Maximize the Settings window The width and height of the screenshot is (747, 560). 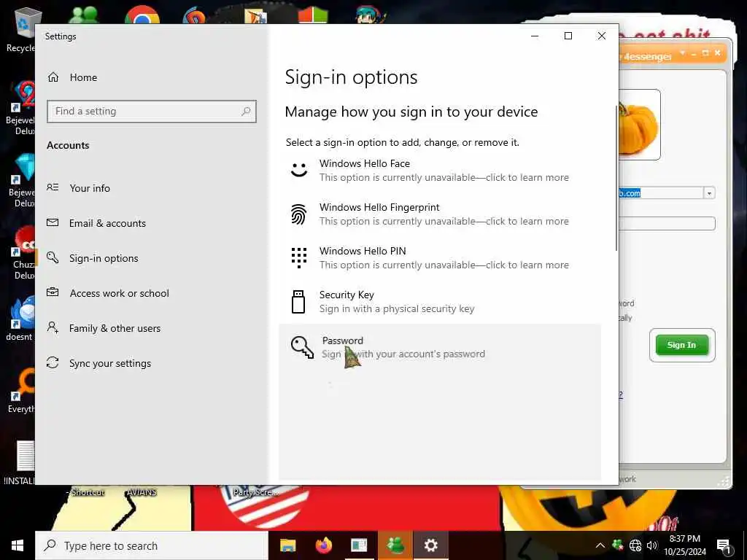568,36
